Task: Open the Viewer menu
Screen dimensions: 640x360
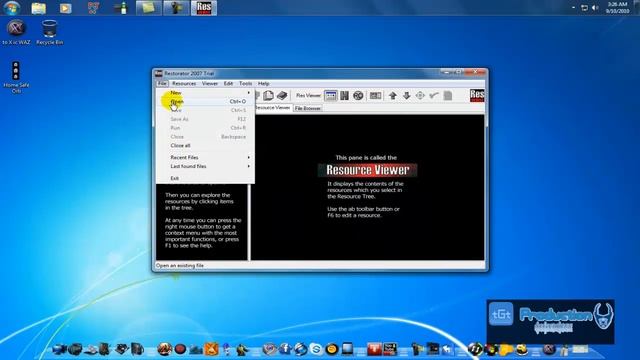Action: point(210,83)
